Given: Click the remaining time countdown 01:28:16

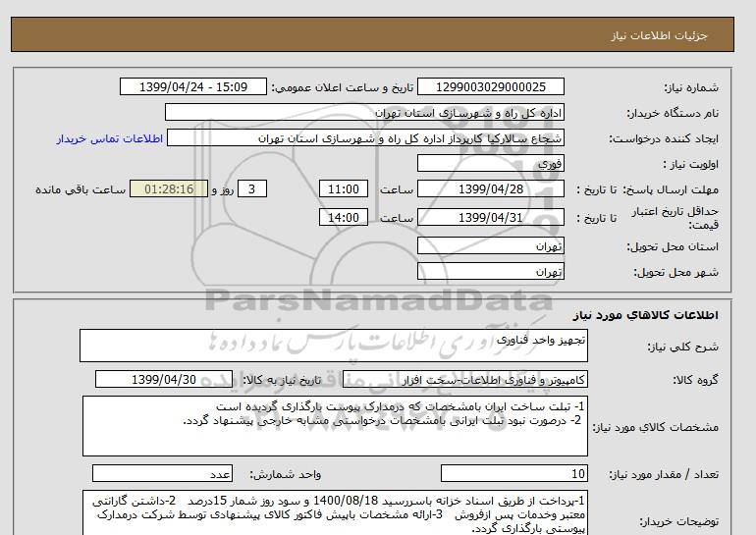Looking at the screenshot, I should coord(169,189).
